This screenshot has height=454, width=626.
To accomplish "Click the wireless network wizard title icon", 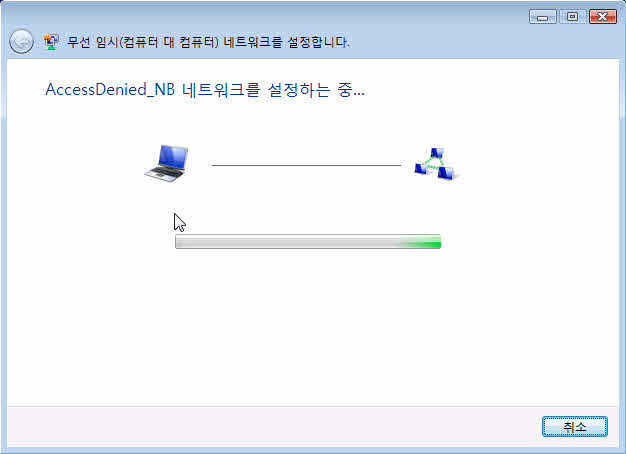I will coord(51,42).
